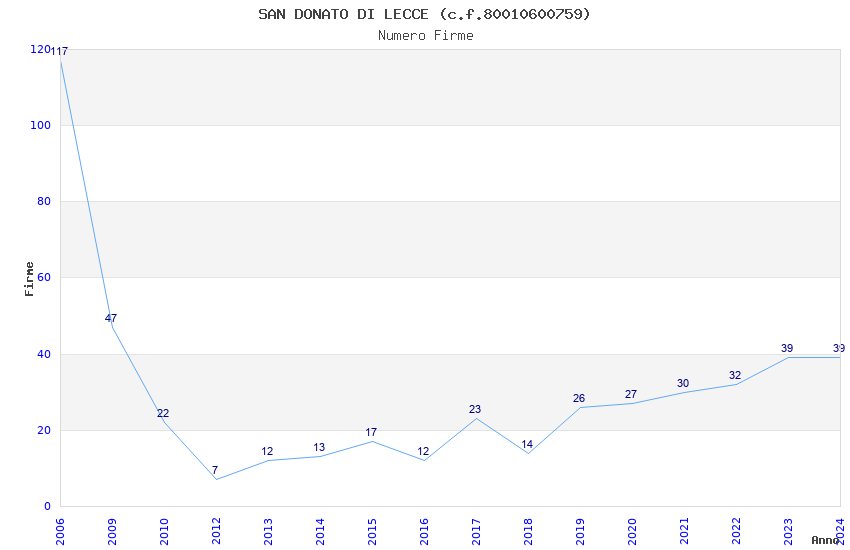Screen dimensions: 850x550
Task: Click the x-axis year 2022
Action: (x=737, y=532)
